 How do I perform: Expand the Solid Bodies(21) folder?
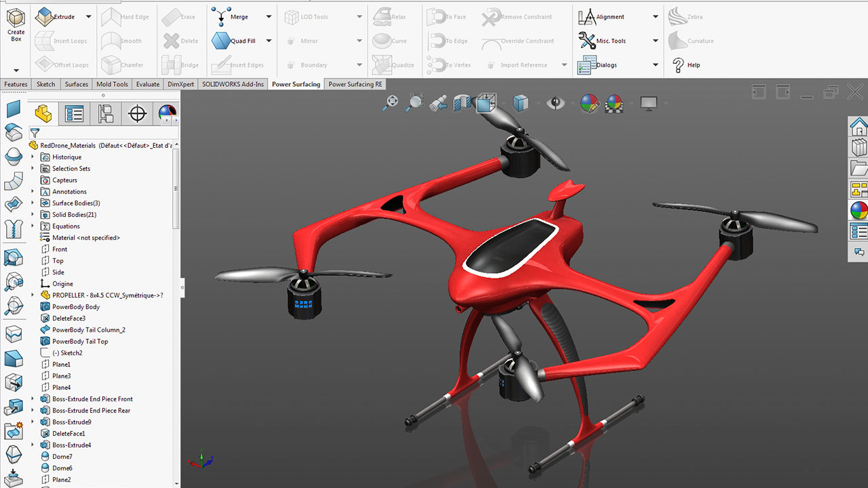[x=33, y=215]
